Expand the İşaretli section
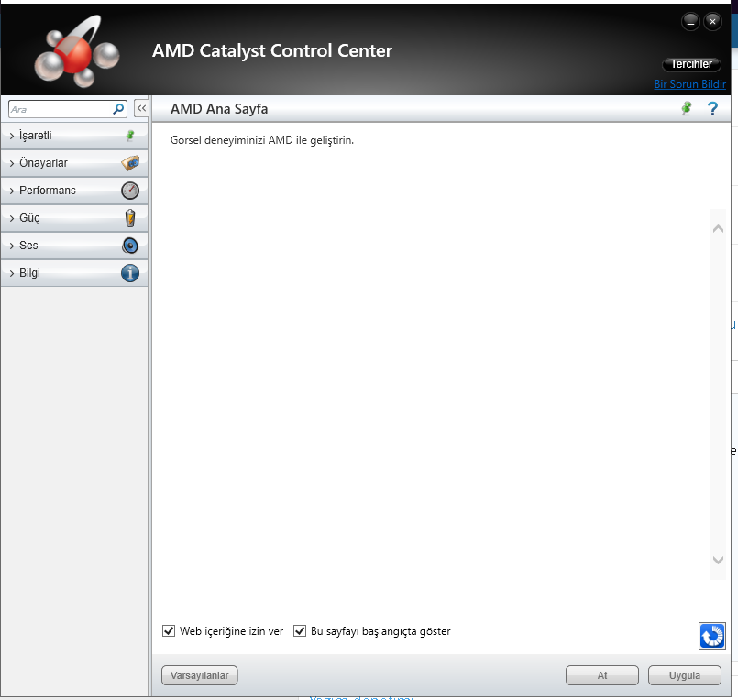This screenshot has height=700, width=738. 74,136
